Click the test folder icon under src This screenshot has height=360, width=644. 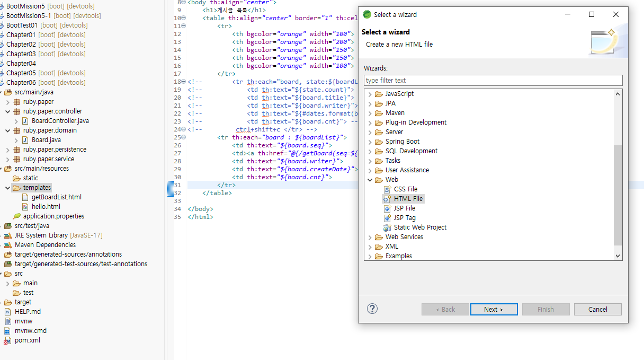point(16,293)
